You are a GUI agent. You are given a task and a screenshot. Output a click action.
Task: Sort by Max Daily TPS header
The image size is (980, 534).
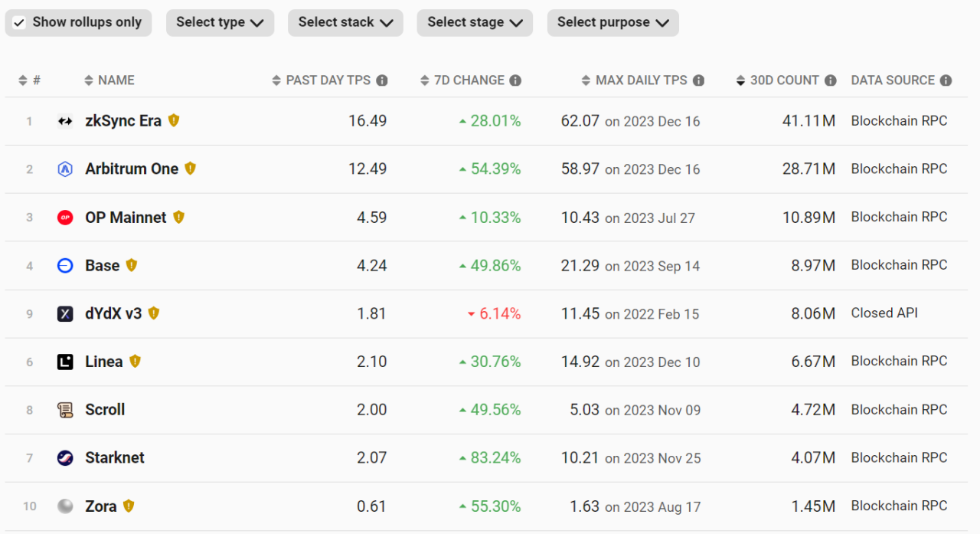coord(641,80)
